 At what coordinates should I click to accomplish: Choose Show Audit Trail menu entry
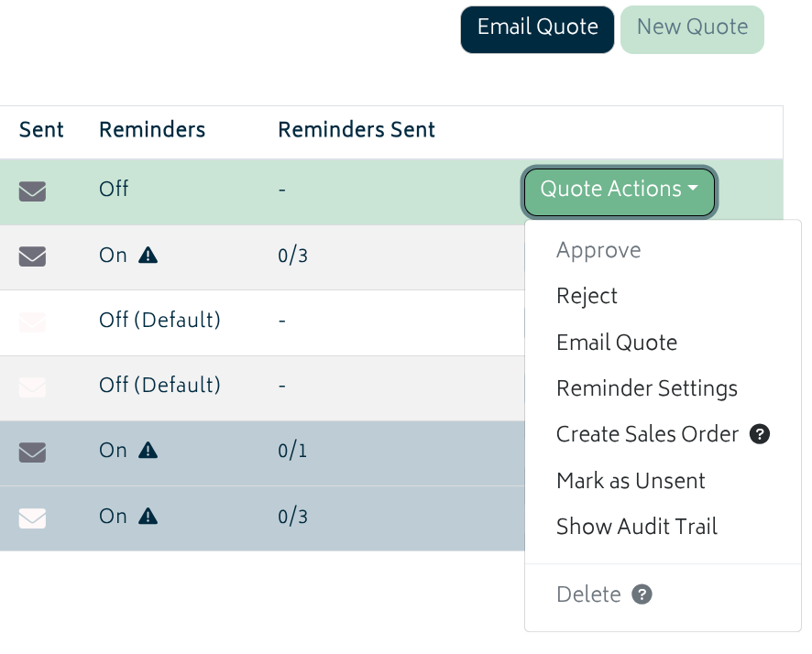pos(636,526)
